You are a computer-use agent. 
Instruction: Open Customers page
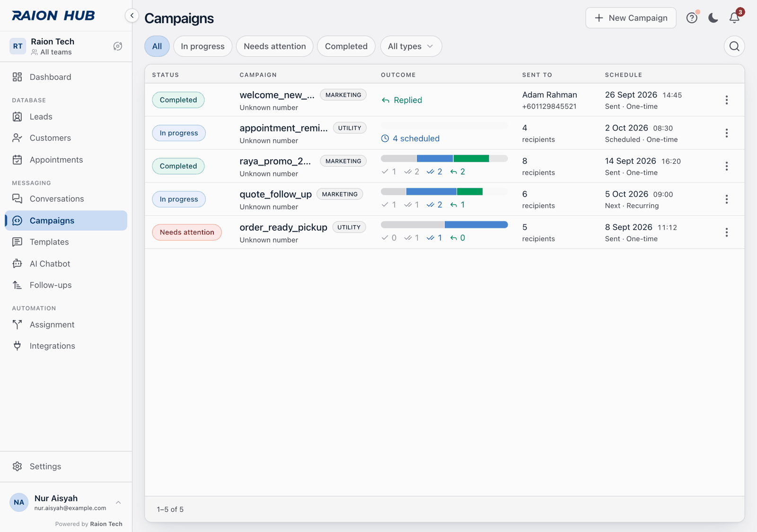pyautogui.click(x=66, y=138)
